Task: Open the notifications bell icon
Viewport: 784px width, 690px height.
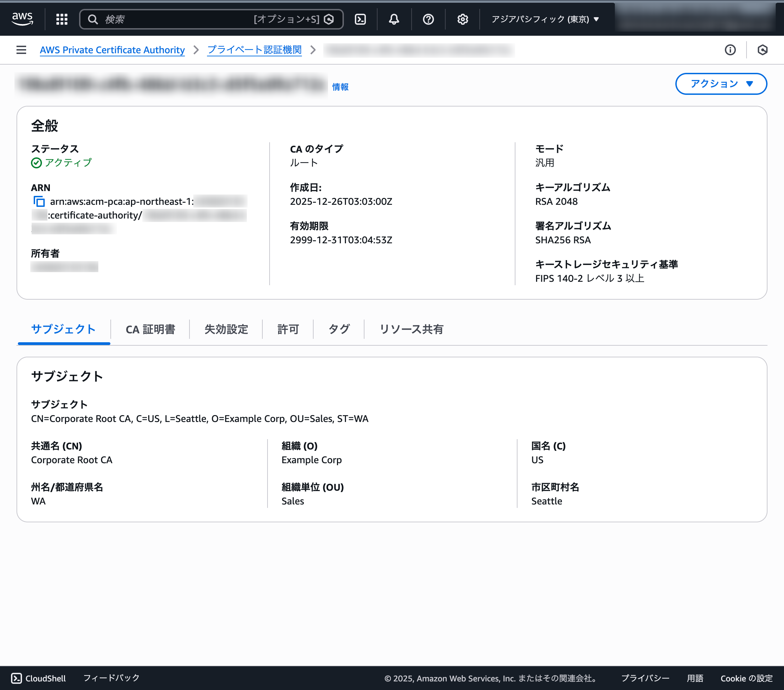Action: (394, 19)
